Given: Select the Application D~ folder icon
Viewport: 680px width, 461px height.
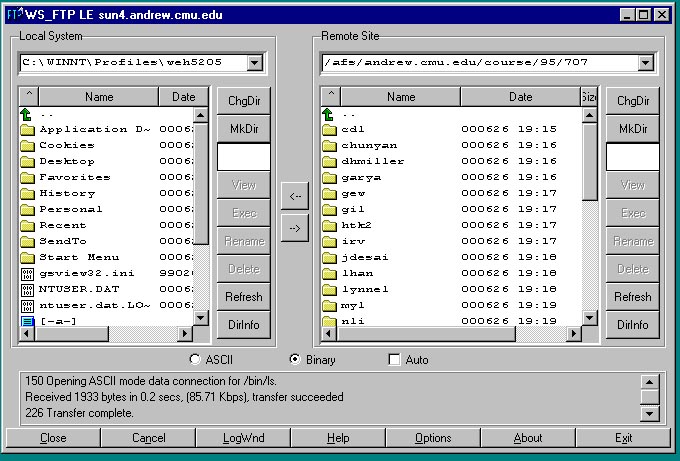Looking at the screenshot, I should click(27, 129).
